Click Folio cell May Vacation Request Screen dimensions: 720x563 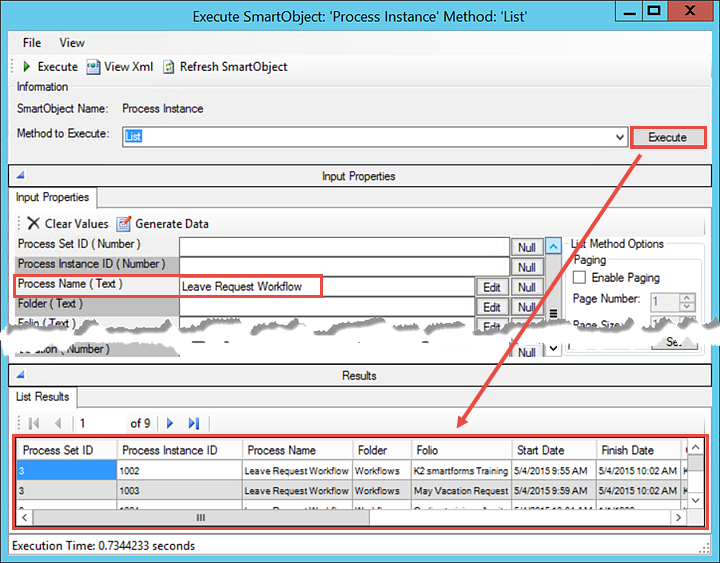pyautogui.click(x=461, y=491)
